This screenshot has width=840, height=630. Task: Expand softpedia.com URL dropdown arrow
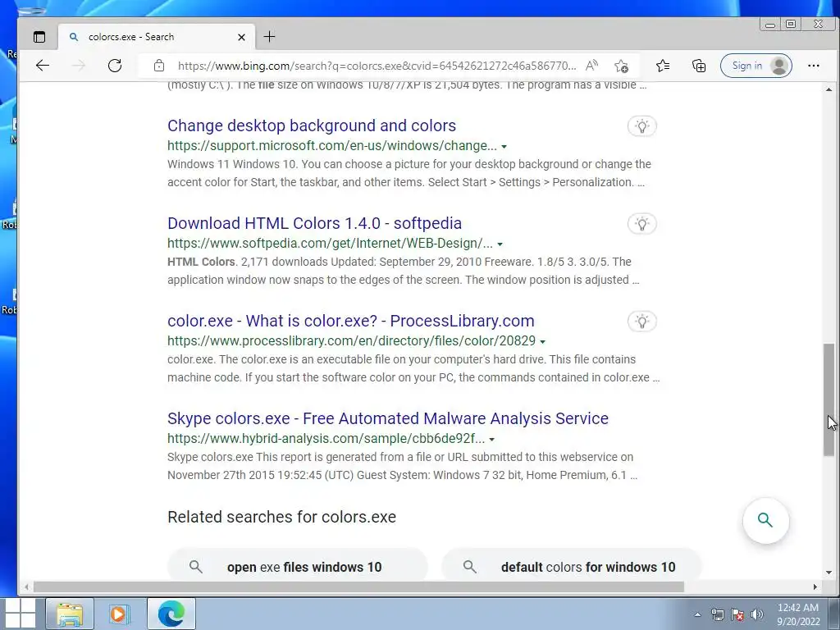pyautogui.click(x=500, y=244)
